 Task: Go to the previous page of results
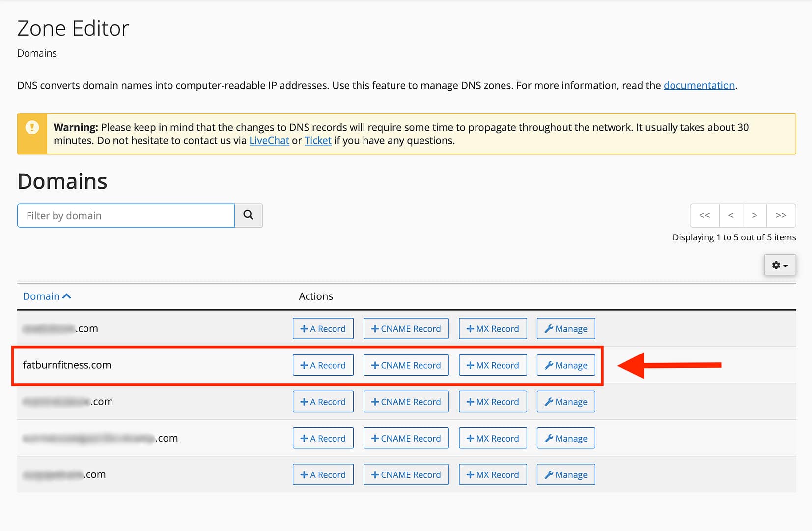(731, 215)
